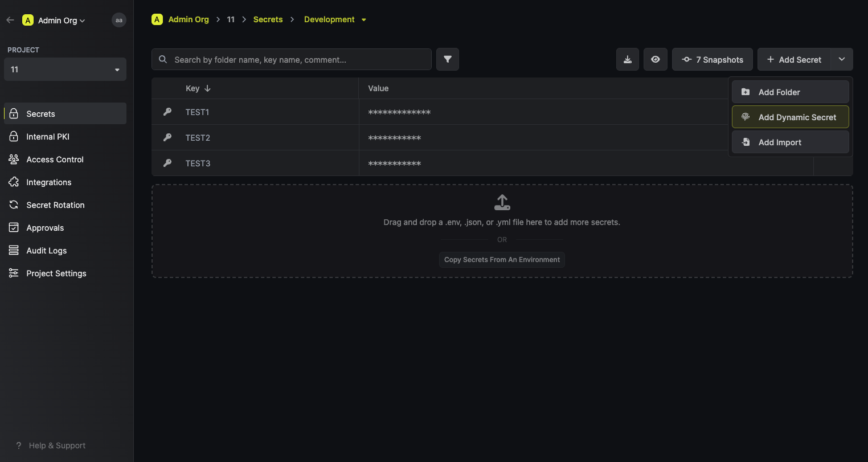This screenshot has height=462, width=868.
Task: Click the Add Secret button
Action: tap(794, 59)
